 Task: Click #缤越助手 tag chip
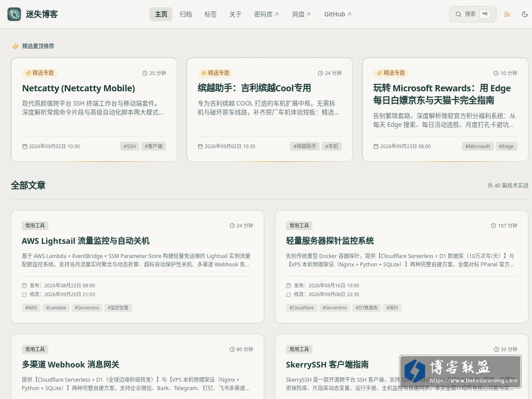[x=305, y=146]
